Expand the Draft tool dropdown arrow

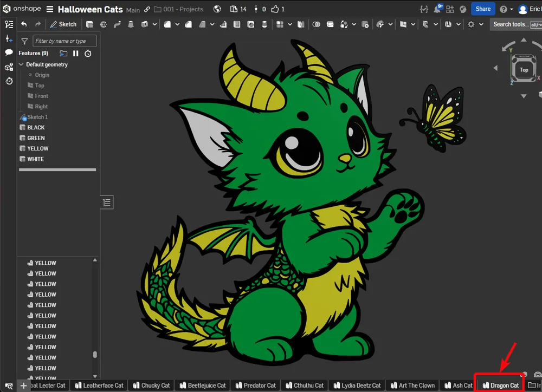pyautogui.click(x=212, y=24)
